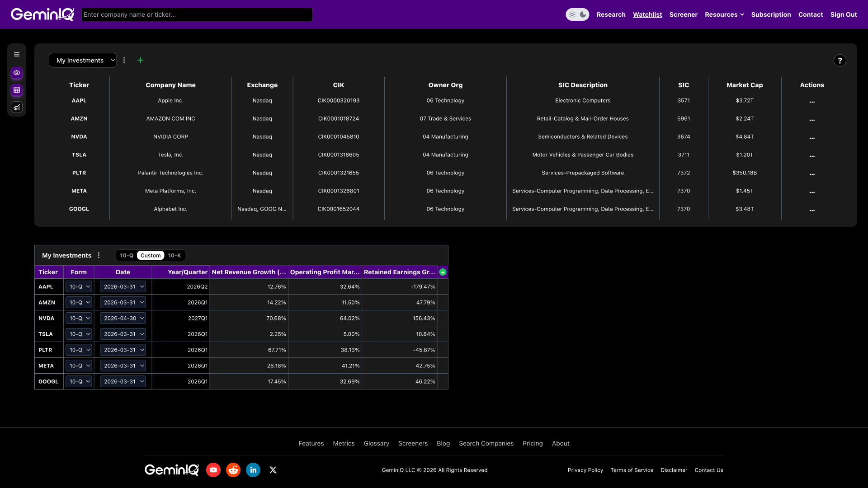This screenshot has height=488, width=868.
Task: Open Disclaimer link in footer
Action: 674,470
